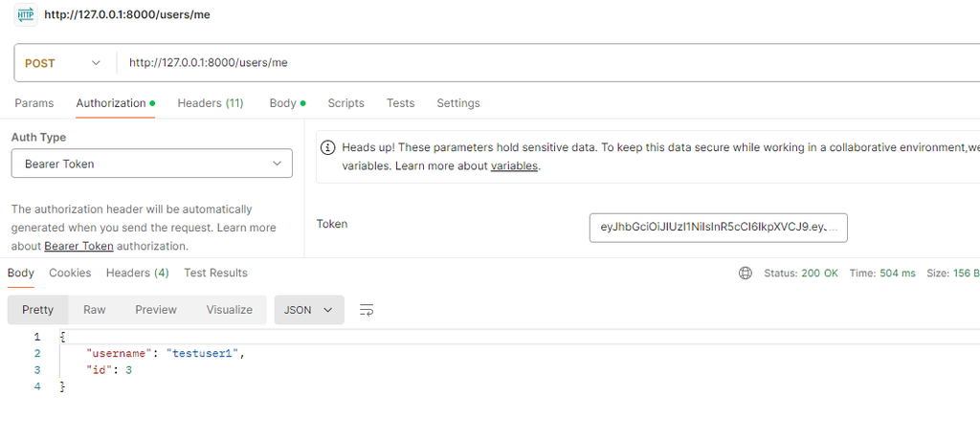Select the Preview response view

(x=156, y=310)
